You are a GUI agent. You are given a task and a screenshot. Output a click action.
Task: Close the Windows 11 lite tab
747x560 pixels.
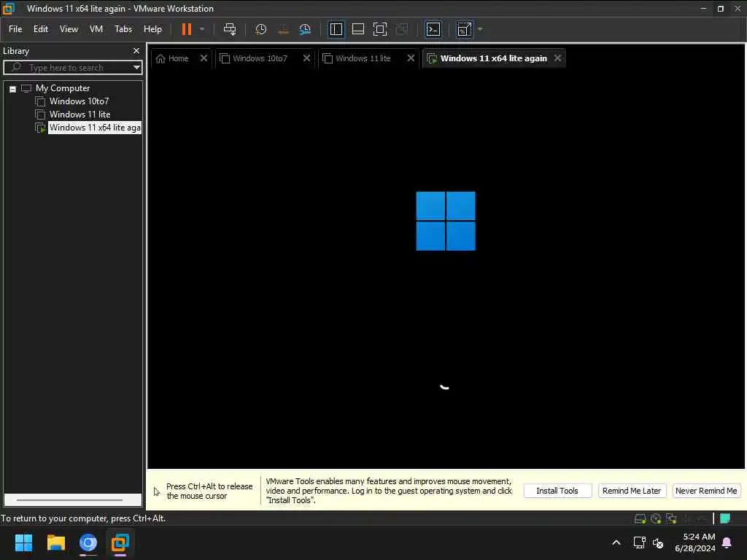411,58
